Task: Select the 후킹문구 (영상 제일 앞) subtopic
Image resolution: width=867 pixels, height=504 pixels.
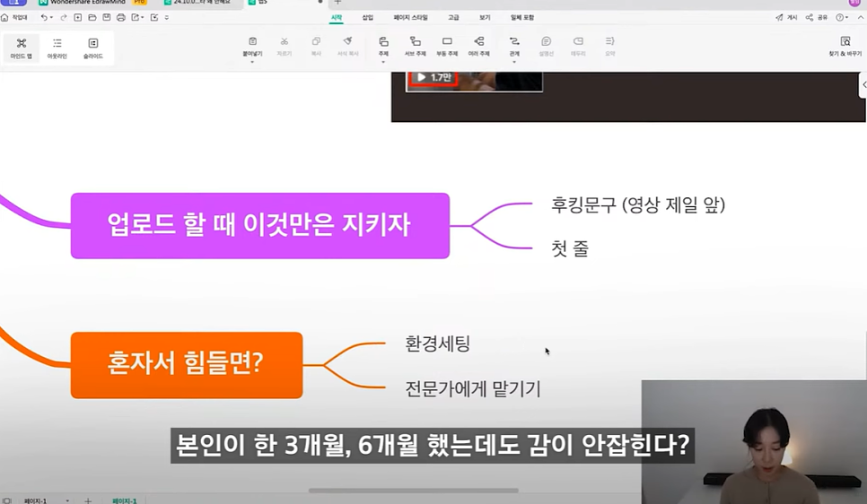Action: 637,205
